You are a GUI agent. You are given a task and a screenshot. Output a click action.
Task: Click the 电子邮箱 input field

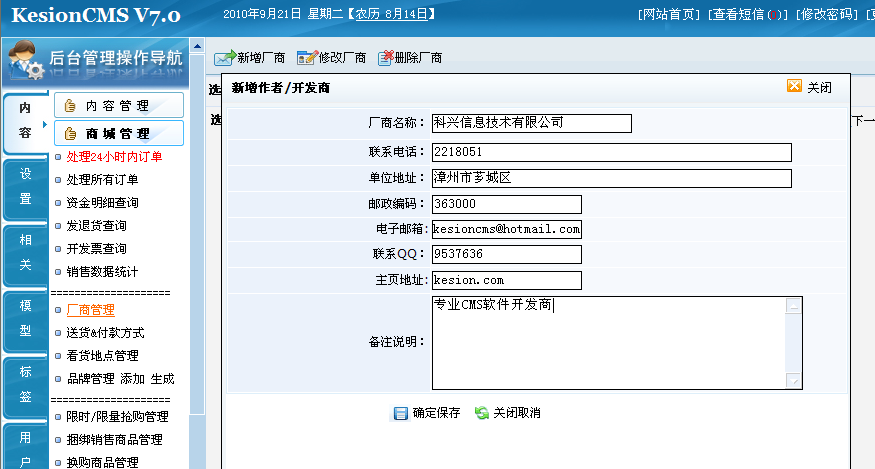(507, 229)
